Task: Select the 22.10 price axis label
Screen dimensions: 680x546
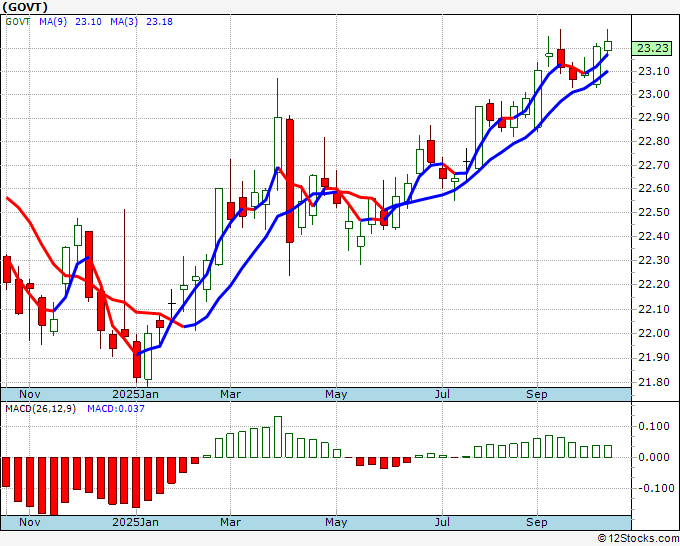Action: 654,309
